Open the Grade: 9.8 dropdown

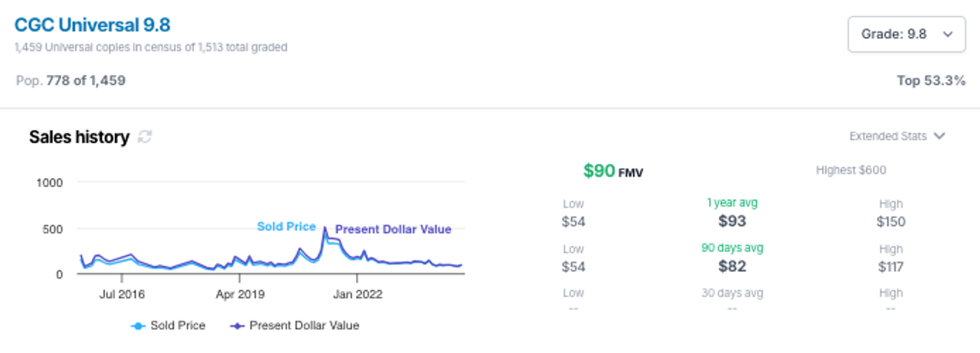point(906,34)
